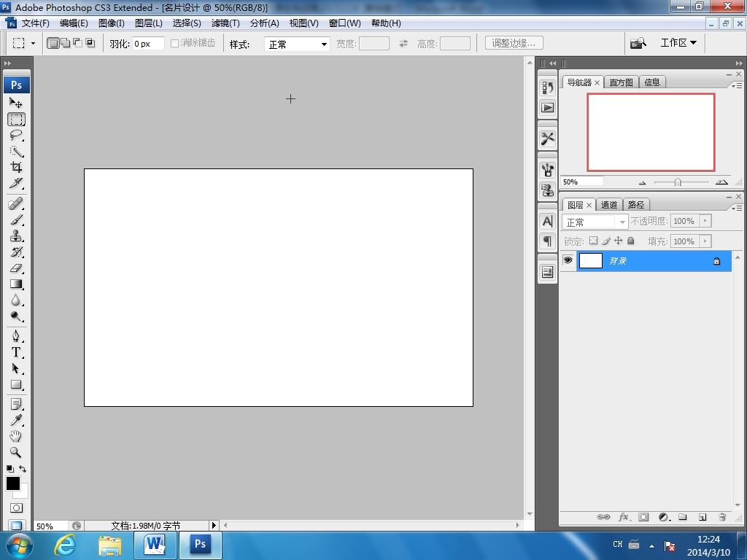The height and width of the screenshot is (560, 747).
Task: Hide the 背景 layer using eye icon
Action: point(568,260)
